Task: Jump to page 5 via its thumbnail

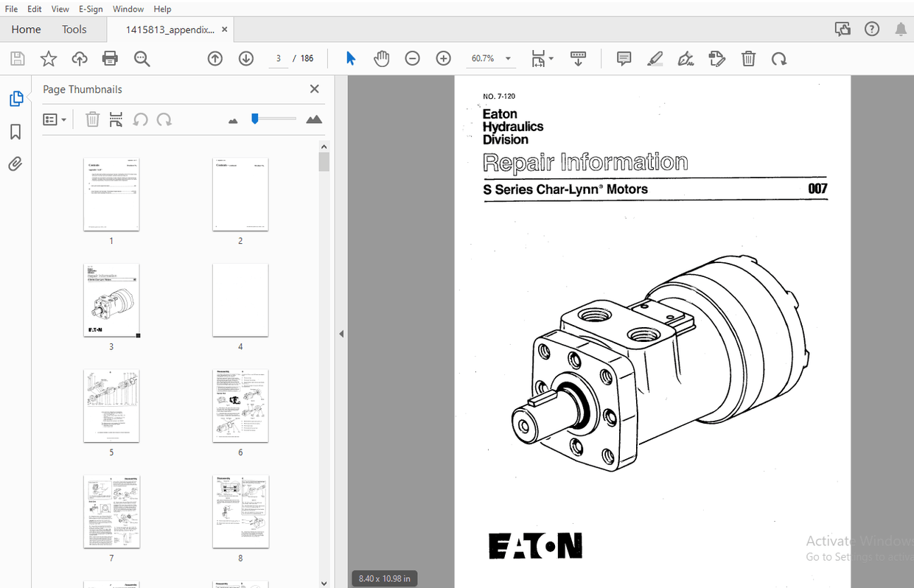Action: [111, 406]
